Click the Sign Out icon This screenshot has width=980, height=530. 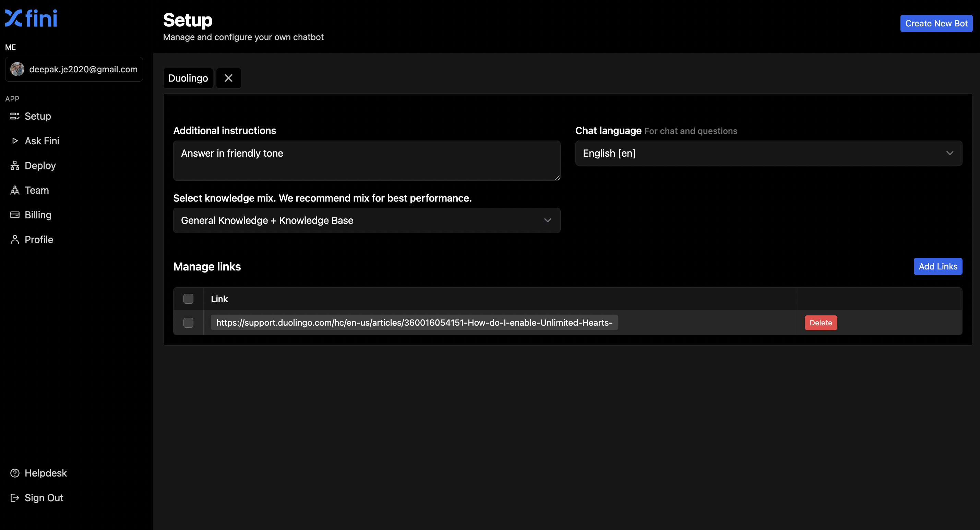[x=15, y=498]
